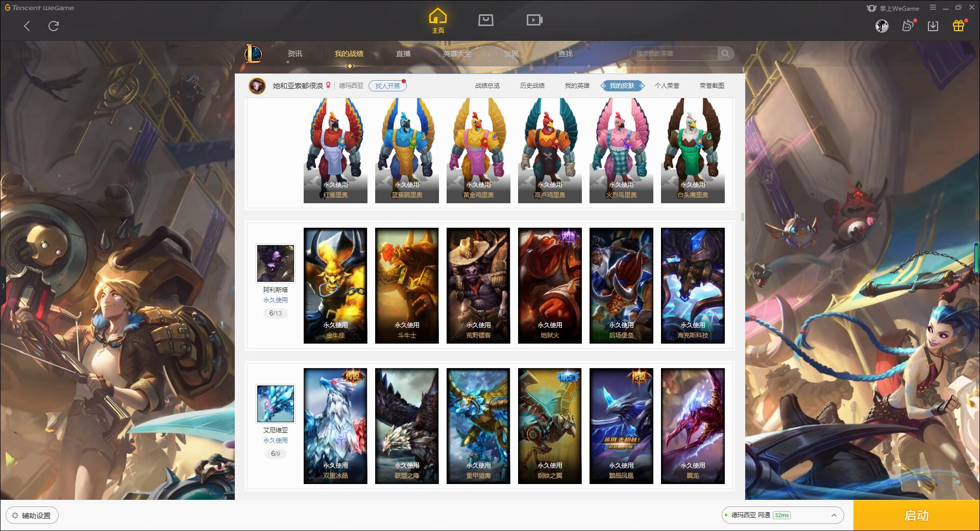Expand the left-edge side panel handle
Screen dimensions: 980x531
point(3,286)
